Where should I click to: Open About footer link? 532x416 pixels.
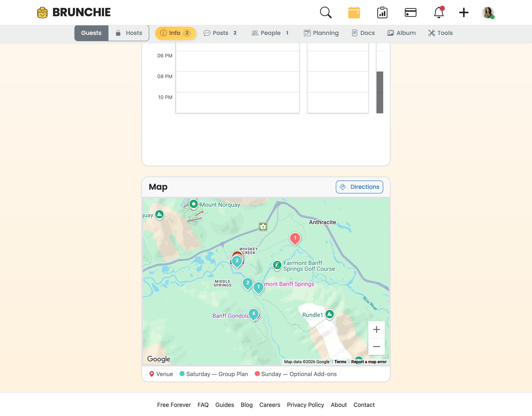(x=339, y=405)
